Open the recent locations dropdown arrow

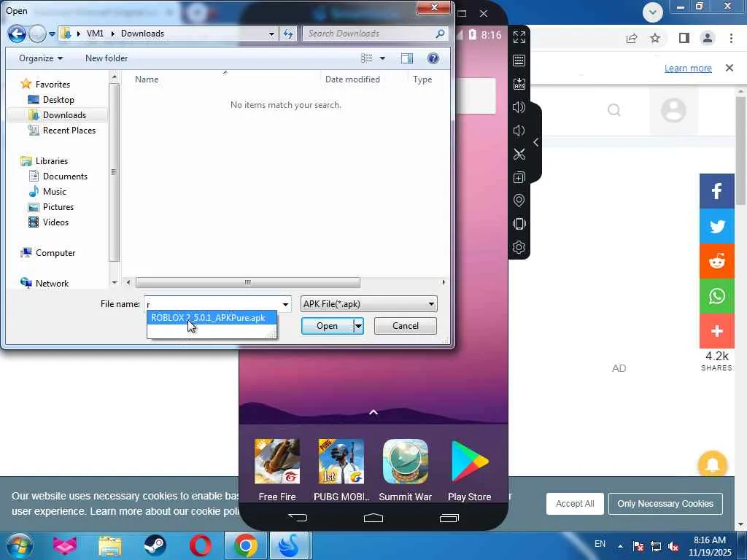point(52,34)
